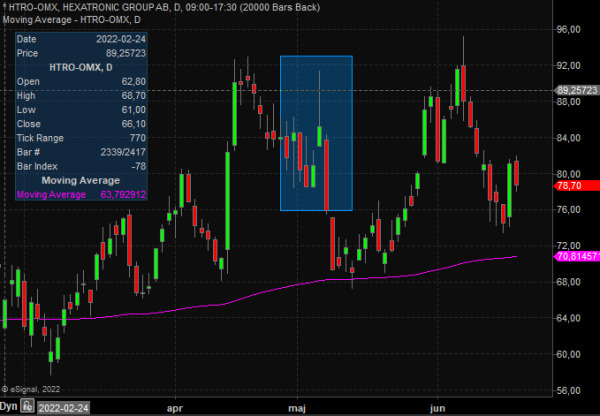The image size is (600, 416).
Task: Click the 84,00 price axis label
Action: 568,138
